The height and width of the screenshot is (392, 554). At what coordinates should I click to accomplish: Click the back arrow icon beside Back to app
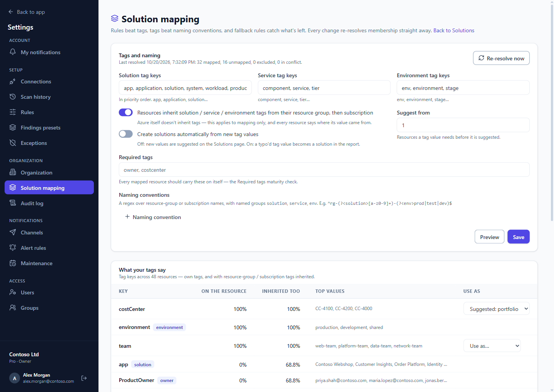tap(11, 12)
